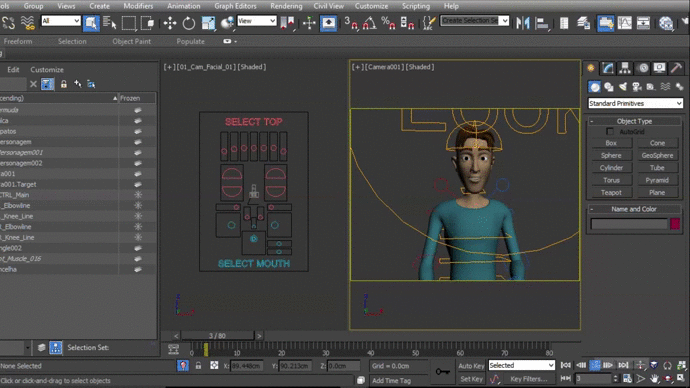
Task: Click the Set Keys key icon
Action: (442, 372)
